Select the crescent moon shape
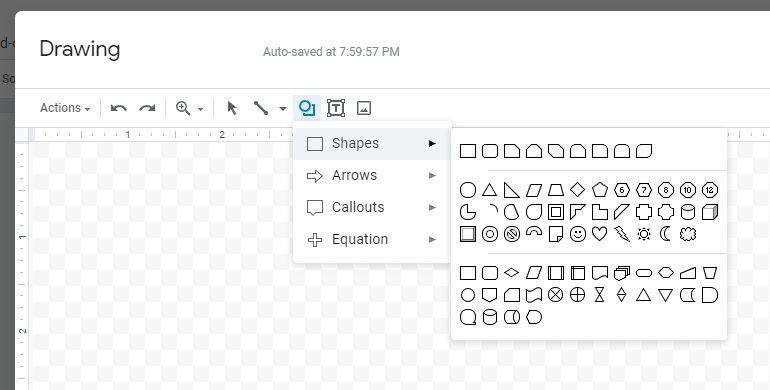Screen dimensions: 770x390 (x=665, y=234)
